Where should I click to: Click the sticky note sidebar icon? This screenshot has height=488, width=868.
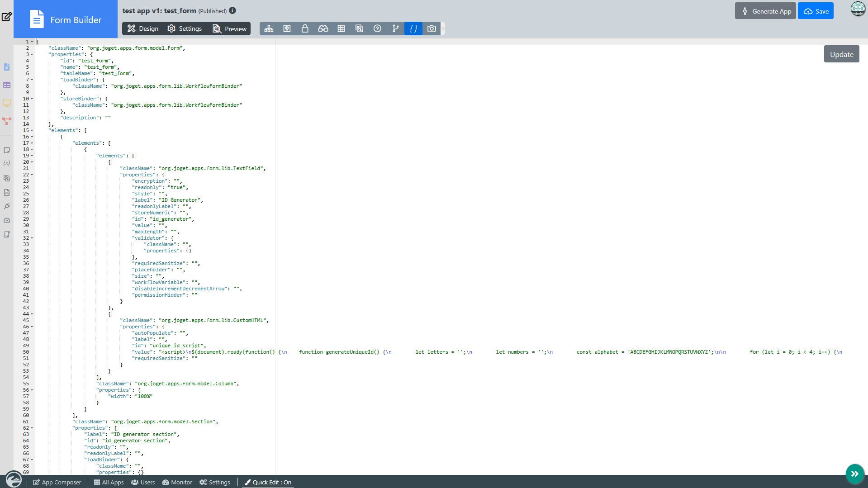[x=7, y=150]
